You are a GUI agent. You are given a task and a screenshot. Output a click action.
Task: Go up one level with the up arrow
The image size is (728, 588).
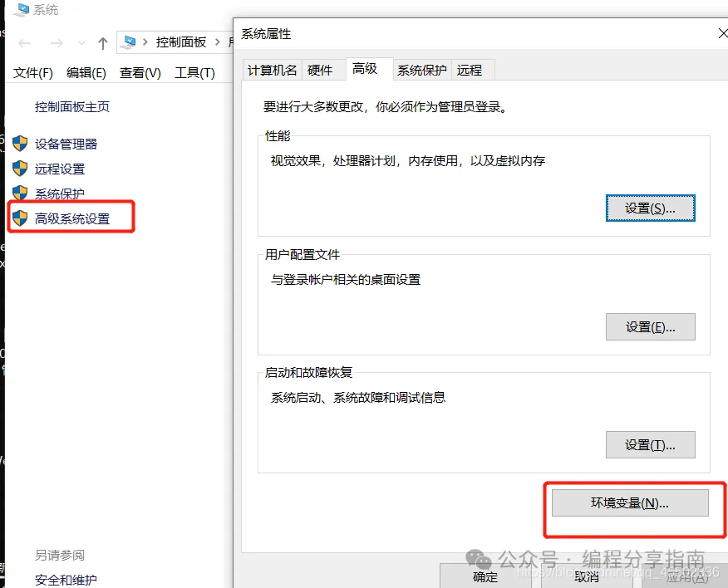pos(103,44)
